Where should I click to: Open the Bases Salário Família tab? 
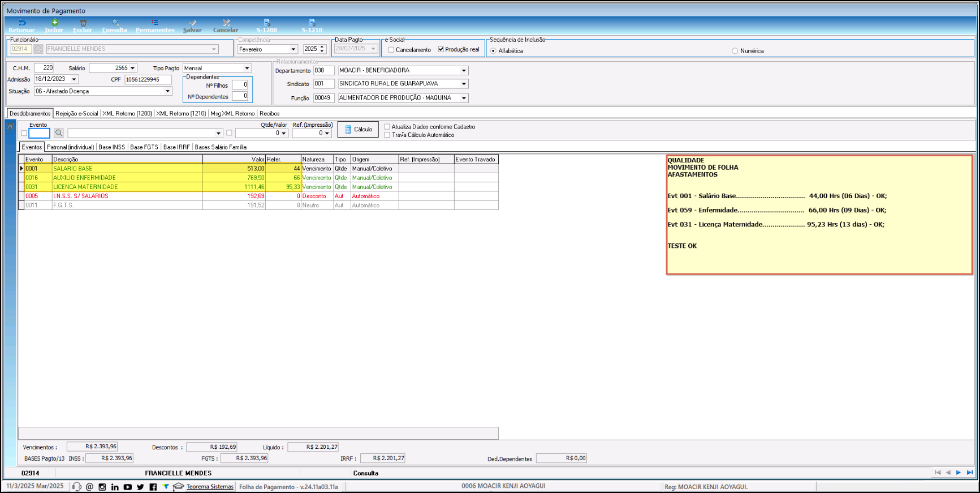click(x=221, y=147)
